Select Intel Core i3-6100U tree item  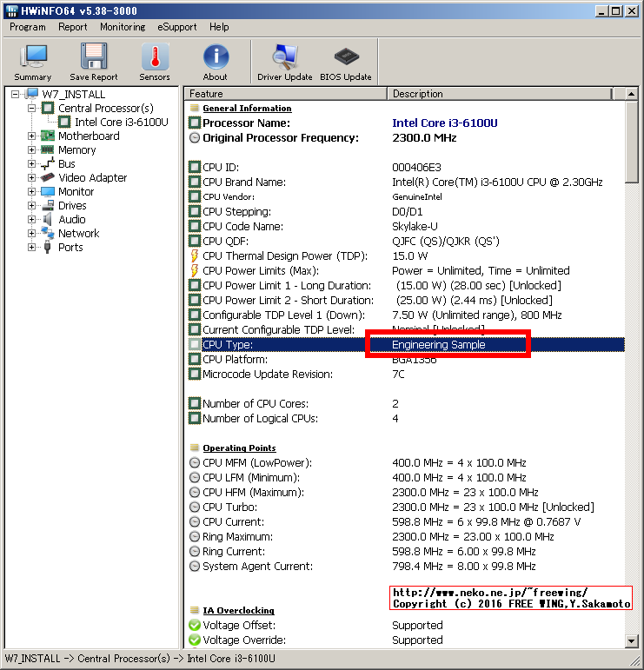coord(122,123)
